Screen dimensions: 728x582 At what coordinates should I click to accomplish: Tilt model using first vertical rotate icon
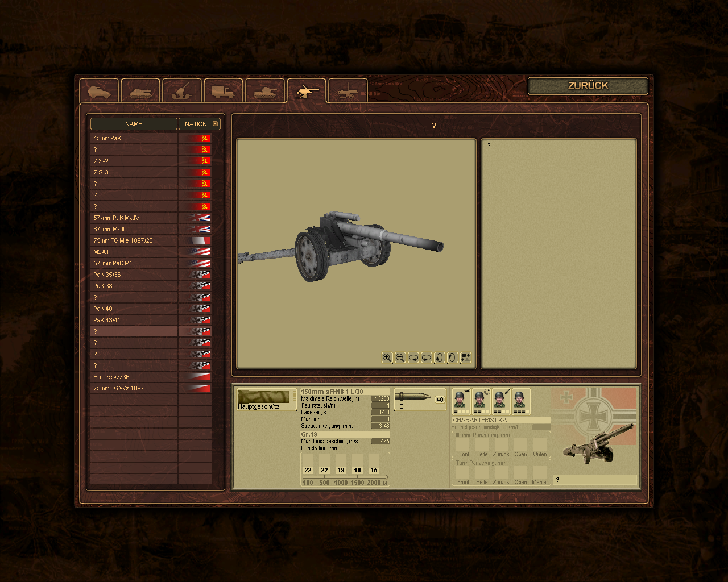pos(439,357)
